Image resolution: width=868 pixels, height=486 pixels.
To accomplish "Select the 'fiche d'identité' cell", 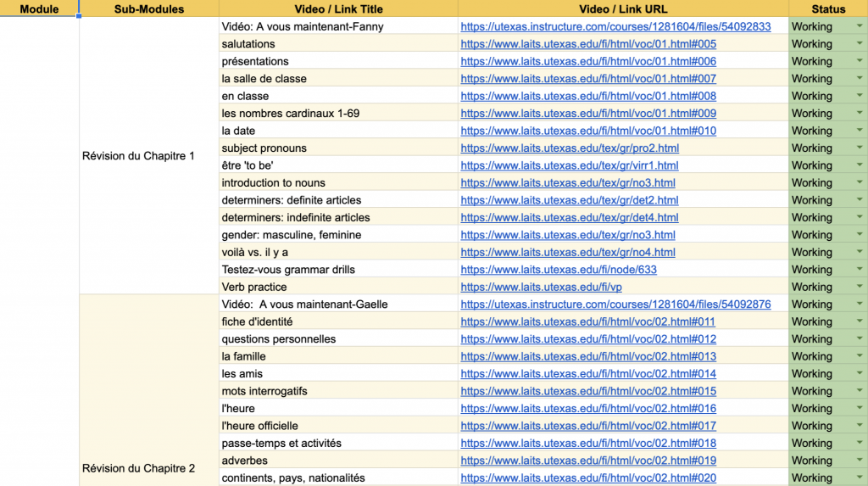I will click(338, 321).
